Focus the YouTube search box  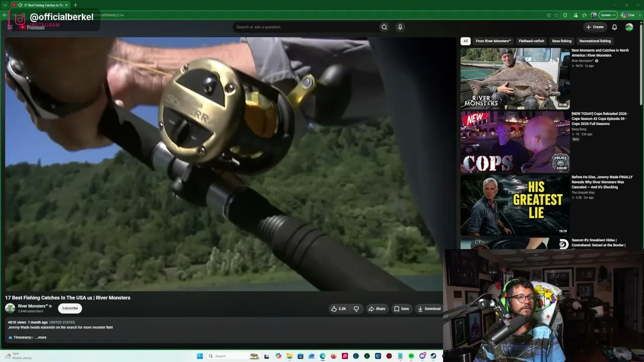click(307, 27)
